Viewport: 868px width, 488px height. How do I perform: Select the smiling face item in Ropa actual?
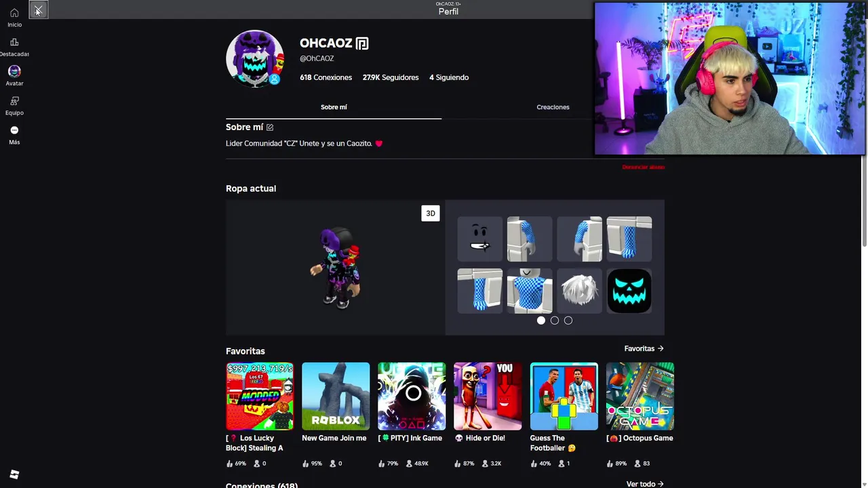(480, 239)
